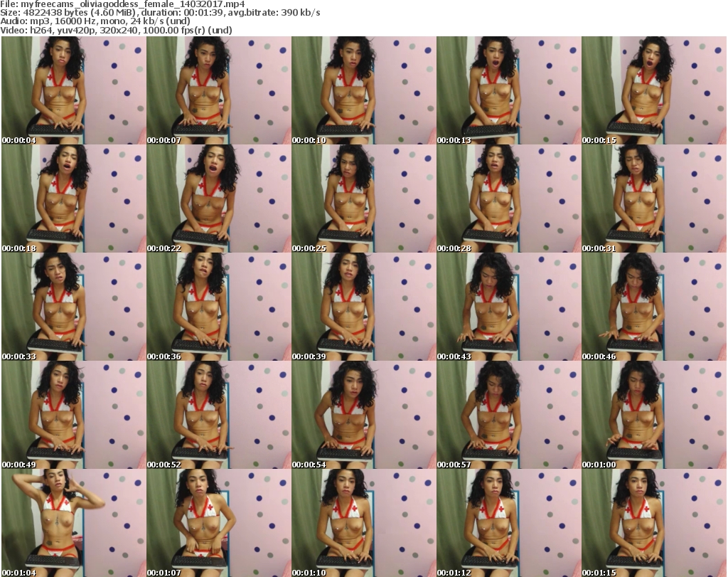Click the 'Audio: mp3, 16000 Hz' line

click(95, 21)
